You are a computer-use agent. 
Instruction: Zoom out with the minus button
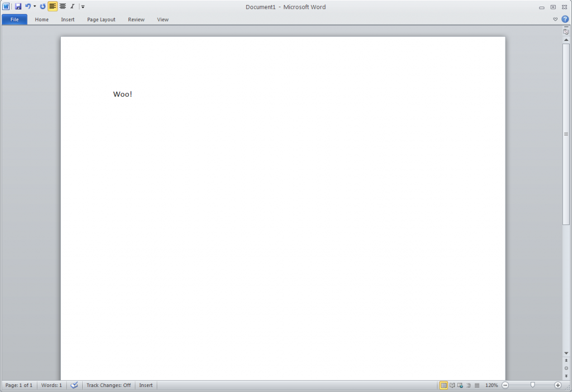tap(505, 385)
